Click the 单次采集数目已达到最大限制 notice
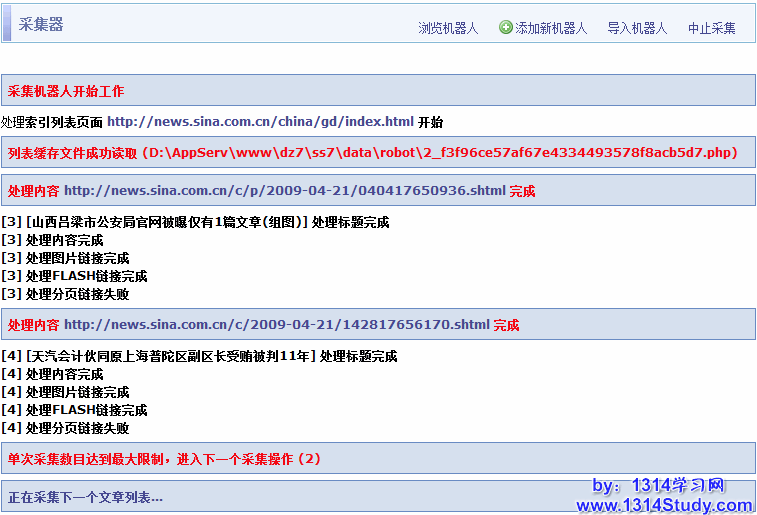The width and height of the screenshot is (757, 515). point(164,459)
